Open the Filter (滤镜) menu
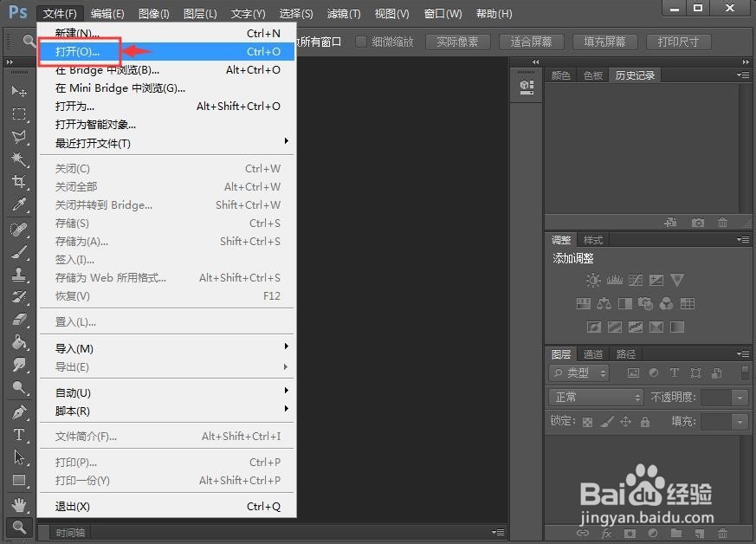756x544 pixels. click(344, 14)
